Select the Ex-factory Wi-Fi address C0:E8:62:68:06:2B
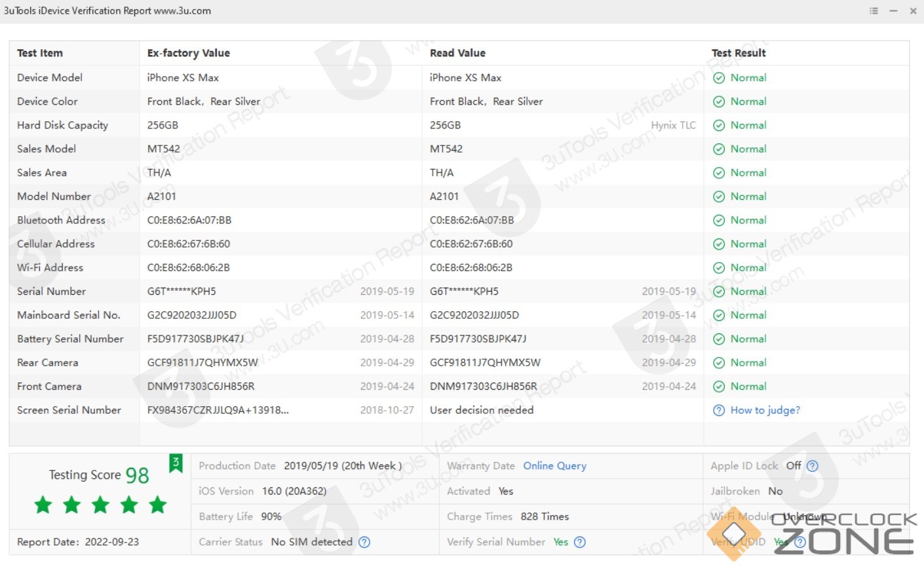The image size is (924, 568). tap(189, 268)
